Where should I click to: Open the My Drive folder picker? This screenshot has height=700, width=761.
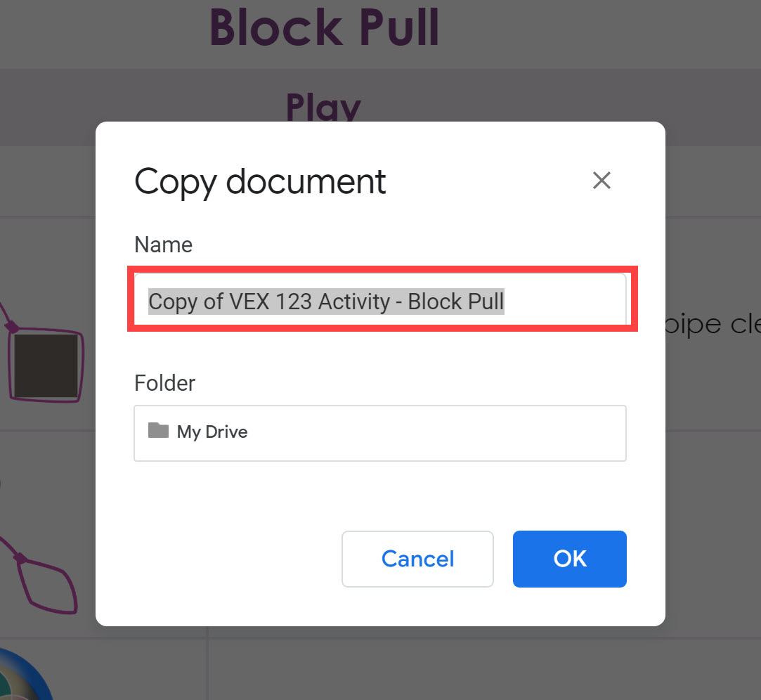(379, 433)
